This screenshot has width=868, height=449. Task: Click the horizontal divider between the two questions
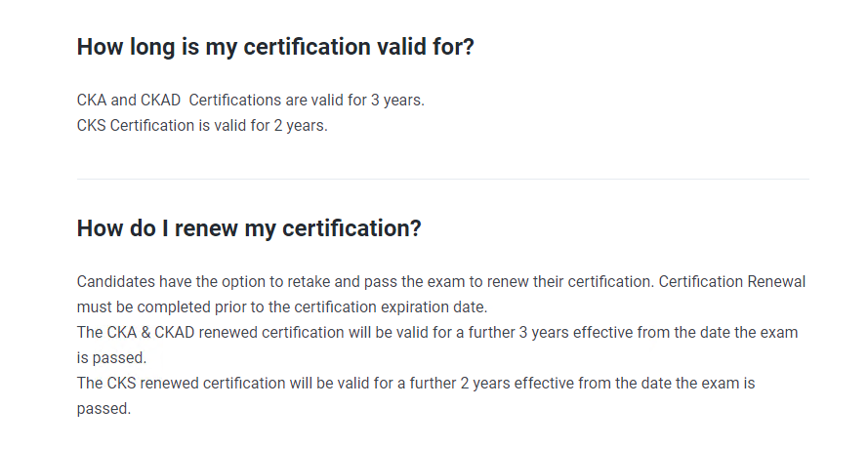tap(443, 179)
